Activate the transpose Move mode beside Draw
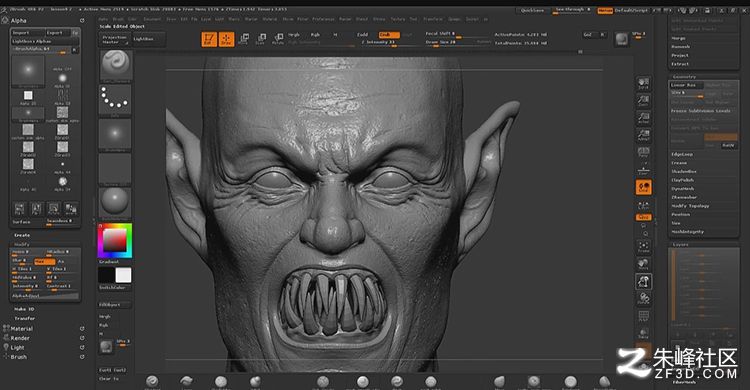Screen dimensions: 750x390 243,38
